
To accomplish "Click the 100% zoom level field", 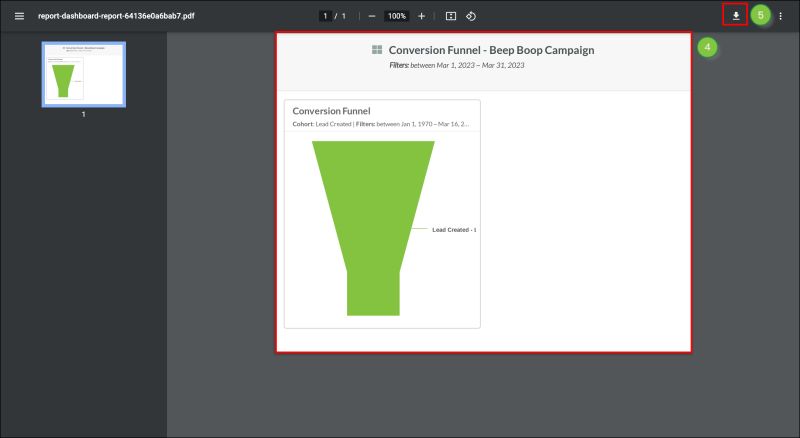I will point(396,16).
